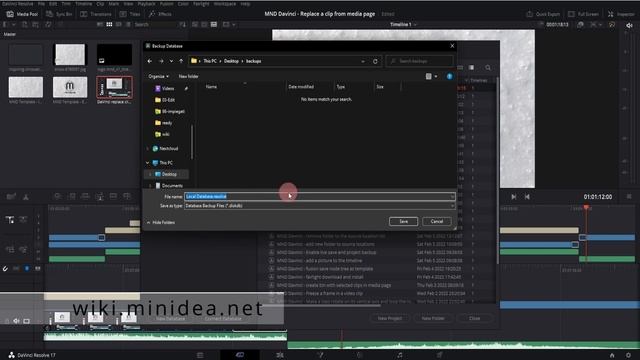This screenshot has height=360, width=640.
Task: Refresh the backups folder listing
Action: pos(375,61)
